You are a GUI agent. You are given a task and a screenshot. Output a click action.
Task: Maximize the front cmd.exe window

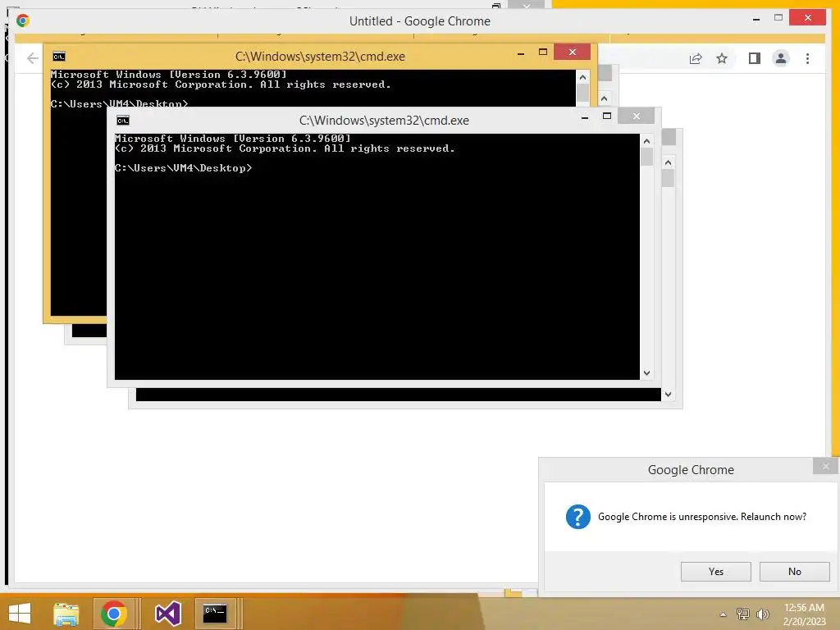606,116
